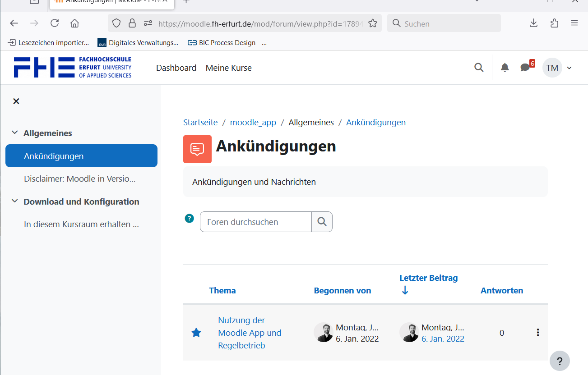Collapse Download und Konfiguration section
This screenshot has width=588, height=375.
tap(15, 201)
